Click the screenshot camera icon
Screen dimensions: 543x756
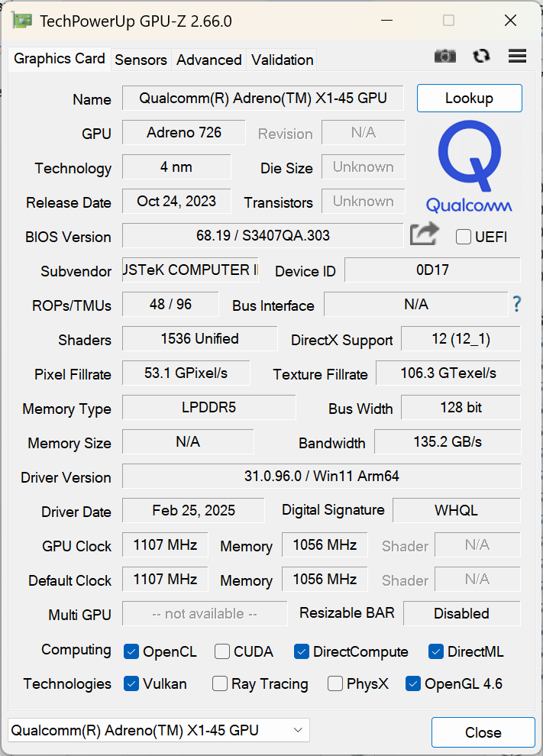tap(444, 57)
